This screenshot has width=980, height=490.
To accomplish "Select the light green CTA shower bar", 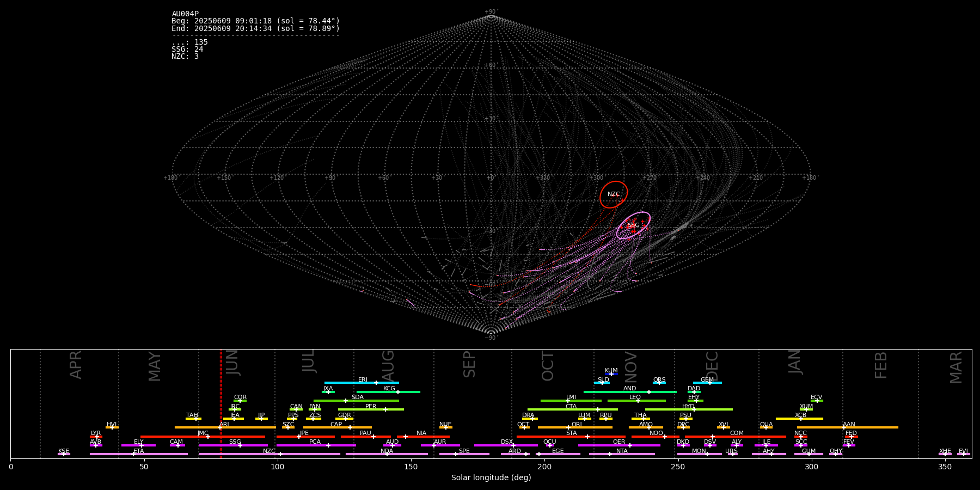I will tap(572, 409).
